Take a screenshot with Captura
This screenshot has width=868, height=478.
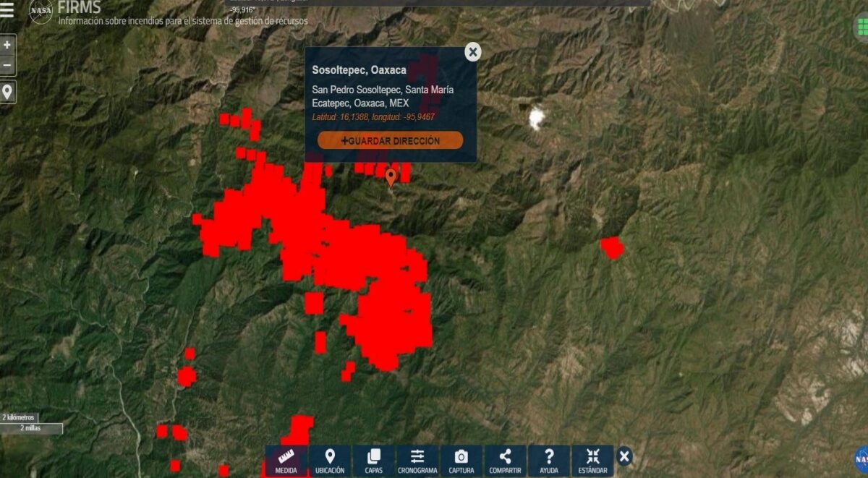461,461
